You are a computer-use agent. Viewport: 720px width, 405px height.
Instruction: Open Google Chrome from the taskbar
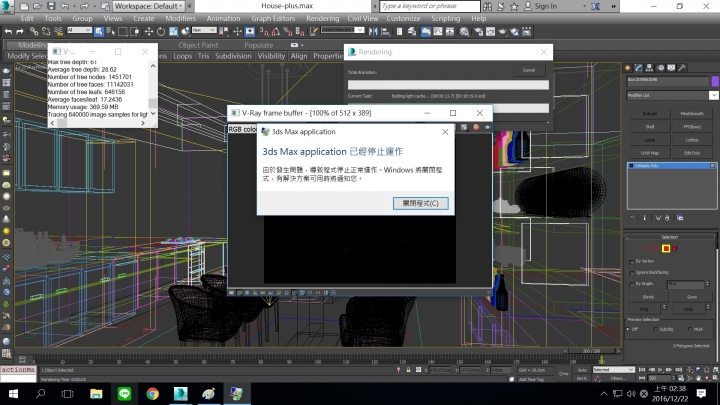pos(152,394)
